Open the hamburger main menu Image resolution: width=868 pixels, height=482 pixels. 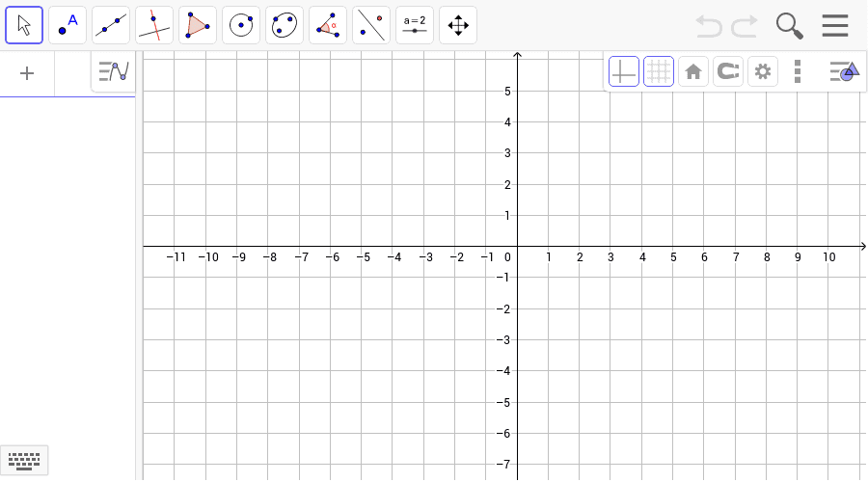pos(835,25)
